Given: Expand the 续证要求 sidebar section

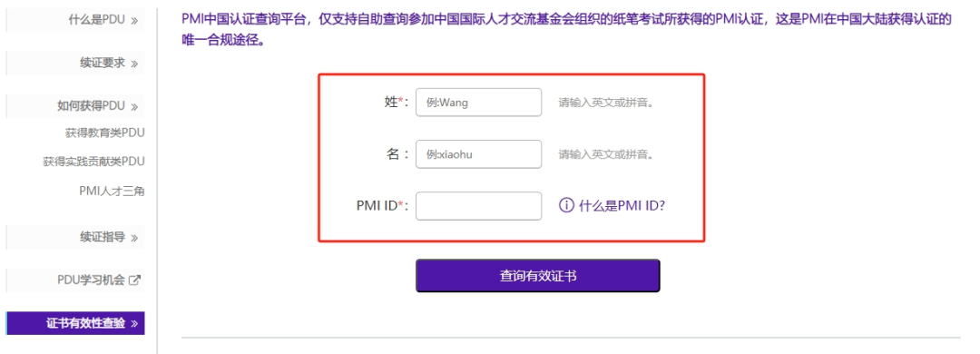Looking at the screenshot, I should pos(75,64).
